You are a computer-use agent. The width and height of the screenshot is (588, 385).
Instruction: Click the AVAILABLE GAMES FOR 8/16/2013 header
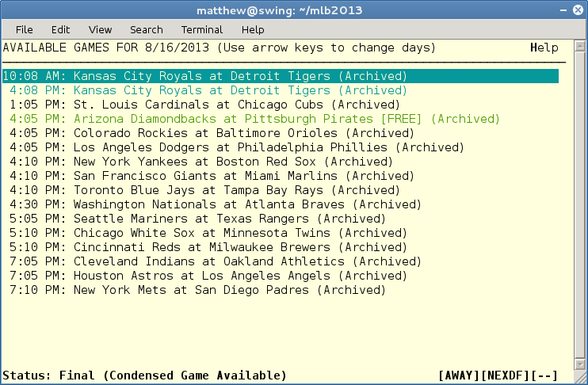pyautogui.click(x=219, y=48)
